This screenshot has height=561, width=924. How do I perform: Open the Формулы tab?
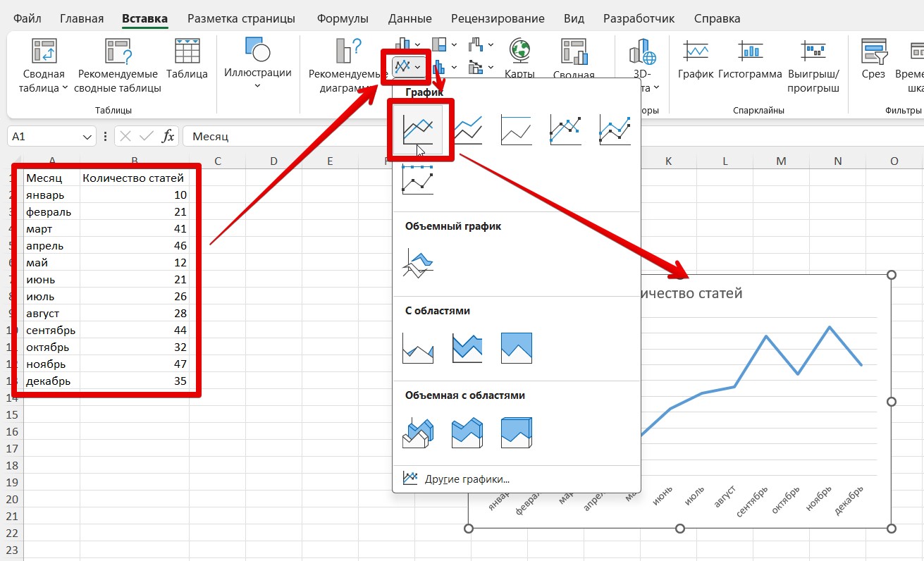tap(343, 18)
